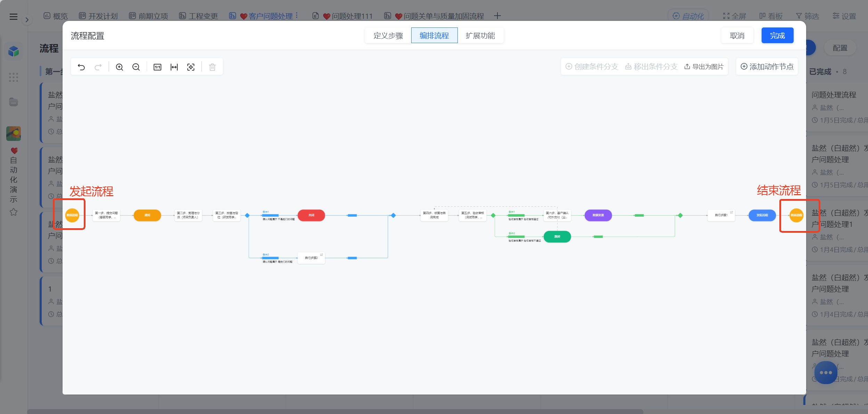Select green 条件2 验收审核不通过 bar
The width and height of the screenshot is (868, 414).
tap(516, 237)
